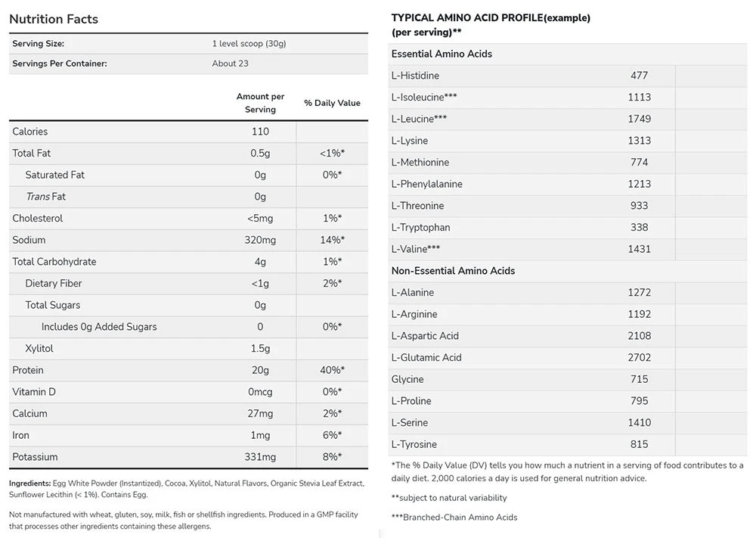Select the Sodium 320mg cell
756x538 pixels.
(x=260, y=240)
